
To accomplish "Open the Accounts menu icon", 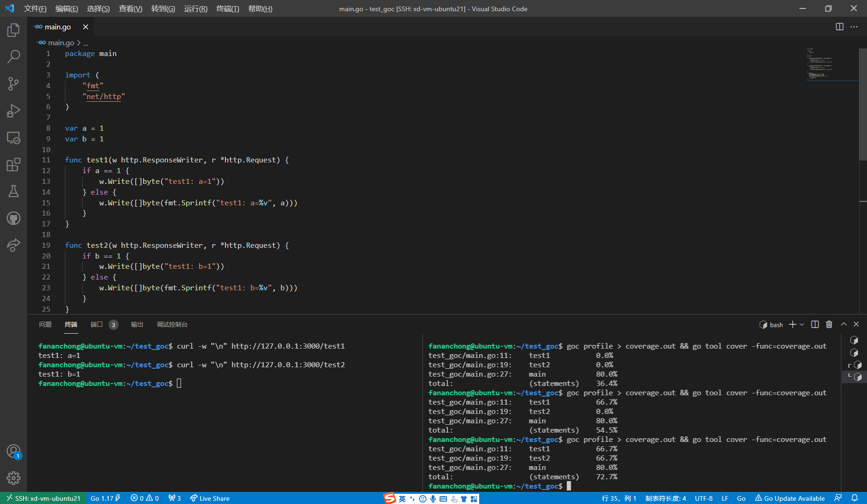I will pyautogui.click(x=14, y=451).
